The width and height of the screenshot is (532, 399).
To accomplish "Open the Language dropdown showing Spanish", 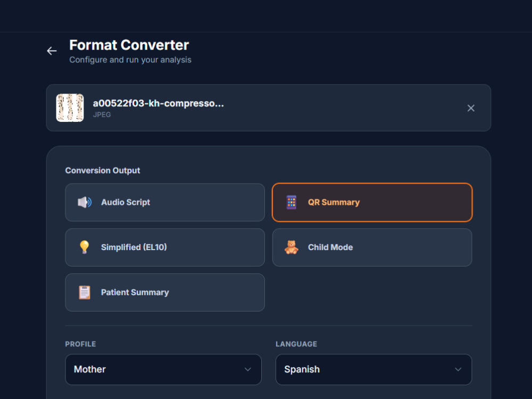I will point(373,370).
